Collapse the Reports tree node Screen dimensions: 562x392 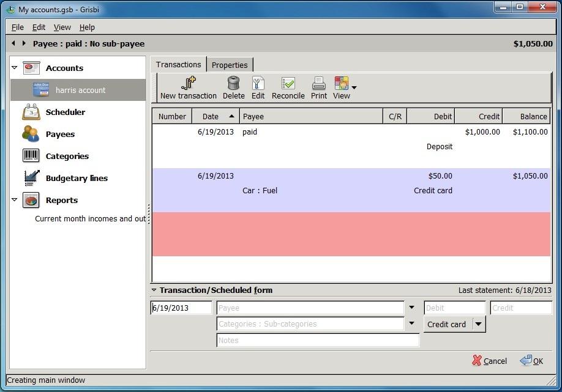pyautogui.click(x=15, y=200)
